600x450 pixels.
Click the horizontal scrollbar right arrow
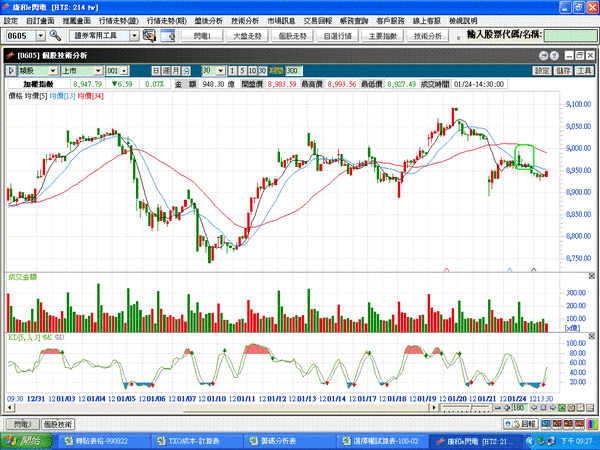coord(434,408)
